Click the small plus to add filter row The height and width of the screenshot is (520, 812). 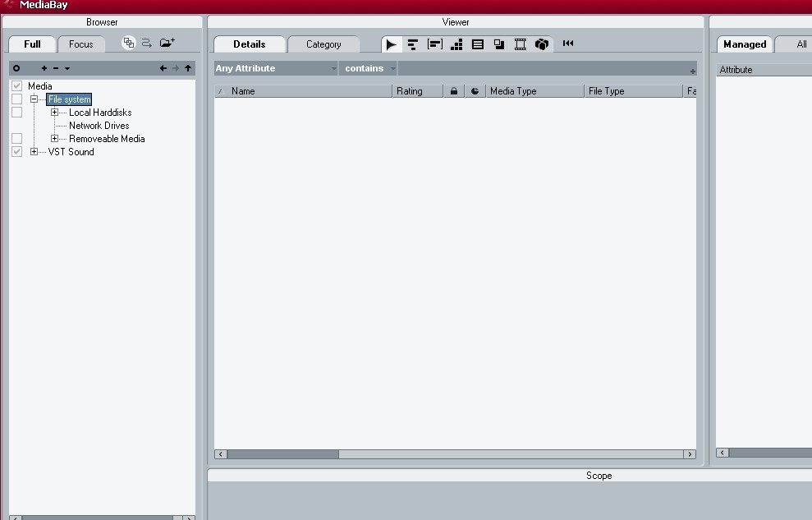692,71
